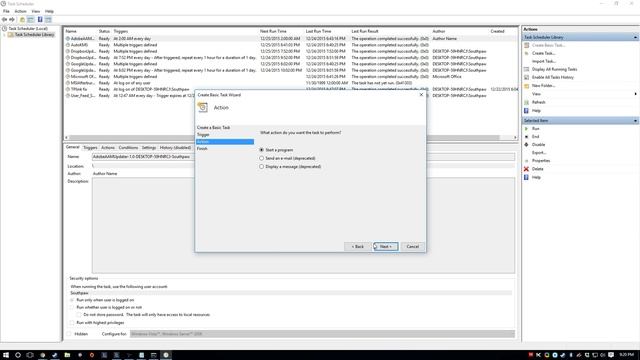
Task: Click the Cortana search circle on taskbar
Action: click(18, 355)
